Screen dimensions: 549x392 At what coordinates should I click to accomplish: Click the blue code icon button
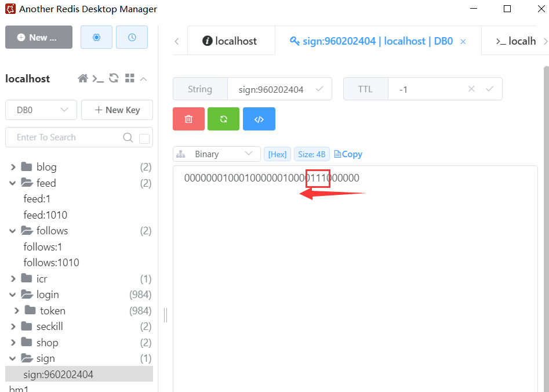pos(259,119)
